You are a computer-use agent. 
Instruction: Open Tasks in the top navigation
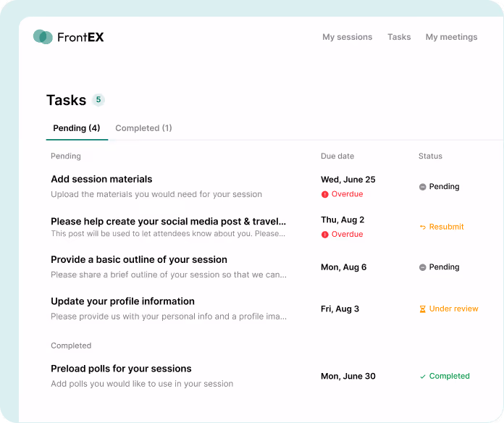[399, 37]
